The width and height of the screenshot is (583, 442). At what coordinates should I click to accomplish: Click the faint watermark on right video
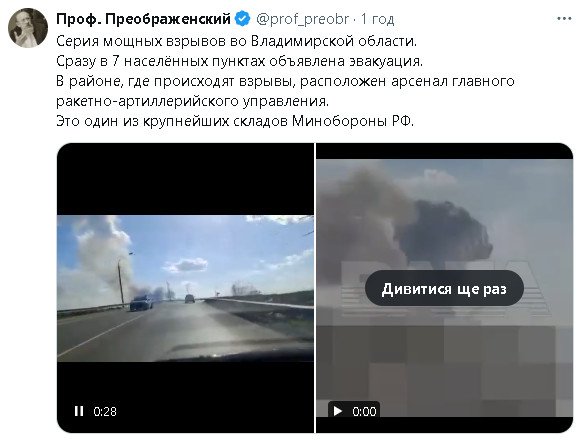pos(444,287)
